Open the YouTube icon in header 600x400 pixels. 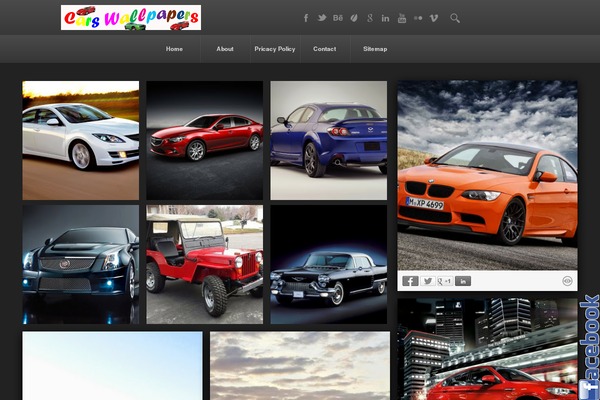tap(402, 18)
